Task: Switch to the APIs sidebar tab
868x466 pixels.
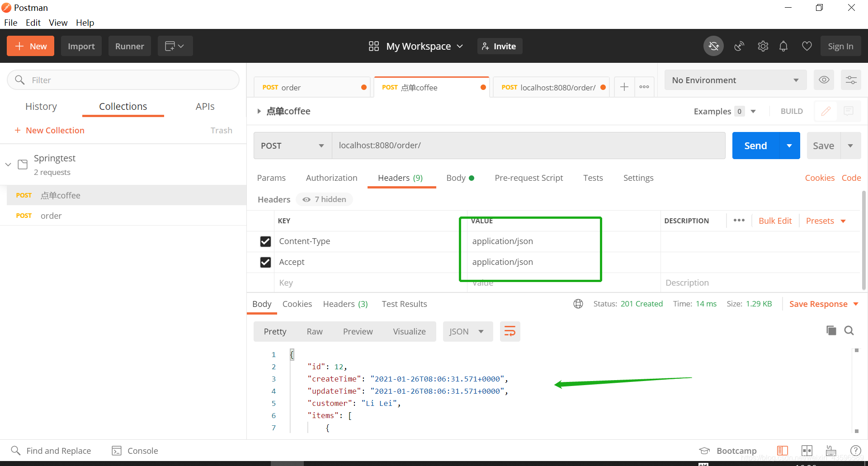Action: pyautogui.click(x=205, y=106)
